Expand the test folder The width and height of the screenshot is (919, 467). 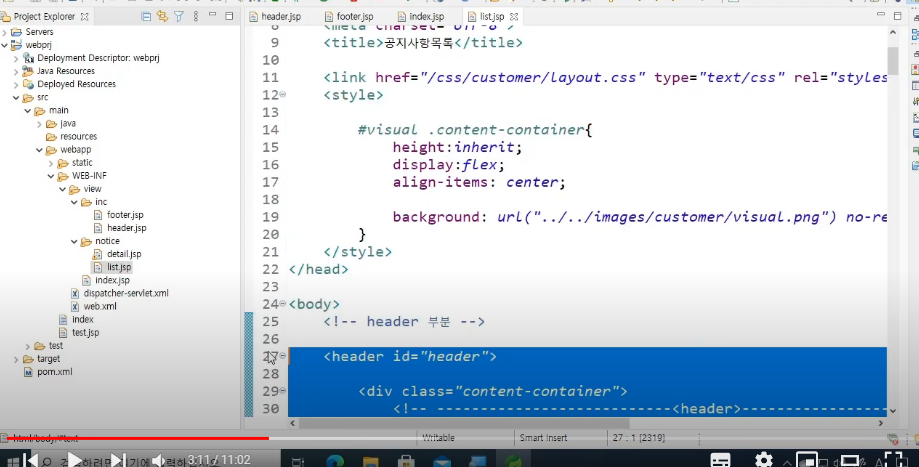click(x=28, y=346)
